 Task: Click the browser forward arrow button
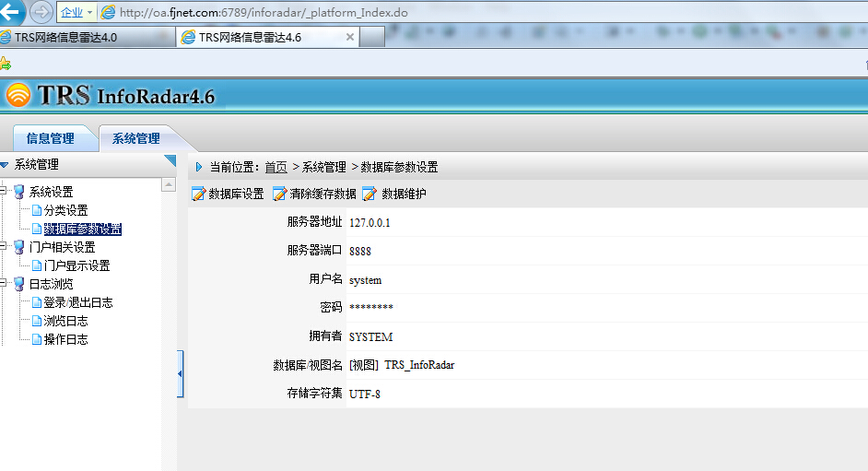pyautogui.click(x=41, y=12)
